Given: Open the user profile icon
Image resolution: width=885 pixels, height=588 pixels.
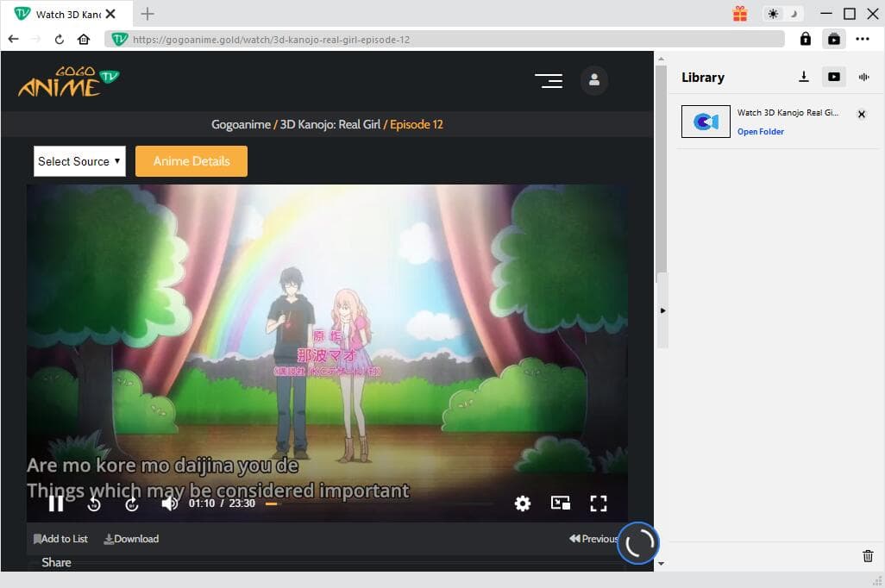Looking at the screenshot, I should tap(594, 80).
